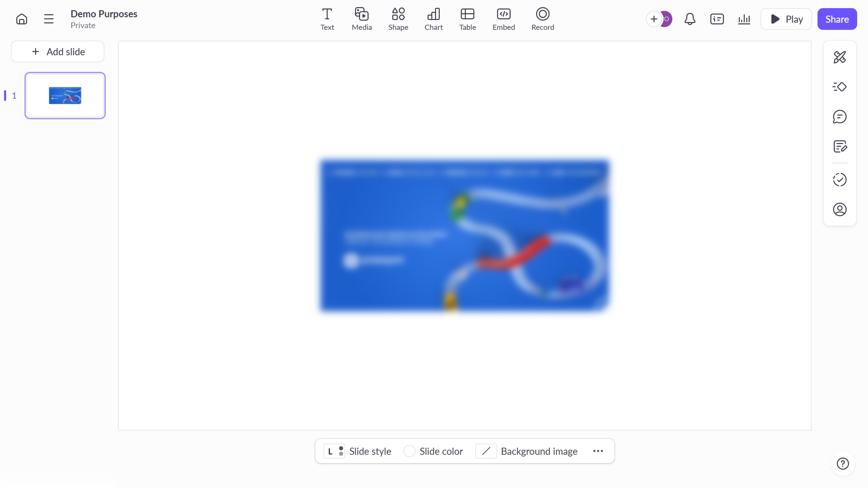Viewport: 868px width, 488px height.
Task: Open the analytics bar chart icon
Action: (744, 19)
